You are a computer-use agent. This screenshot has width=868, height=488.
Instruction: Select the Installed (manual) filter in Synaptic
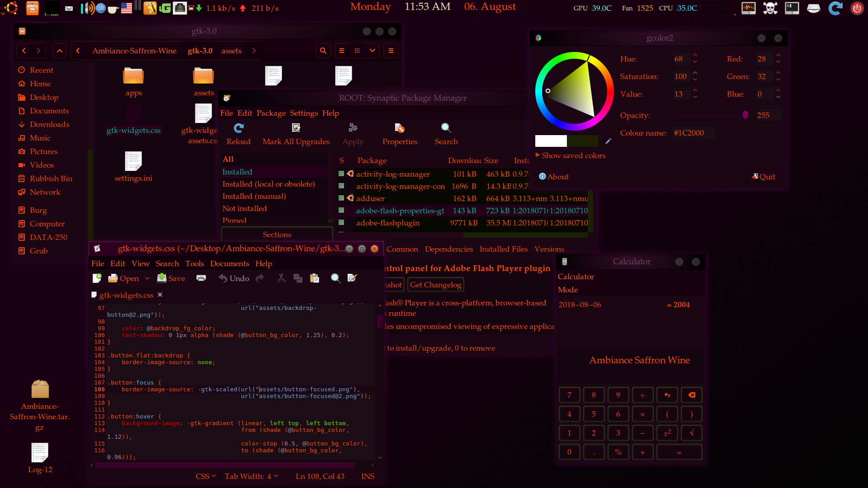point(254,196)
